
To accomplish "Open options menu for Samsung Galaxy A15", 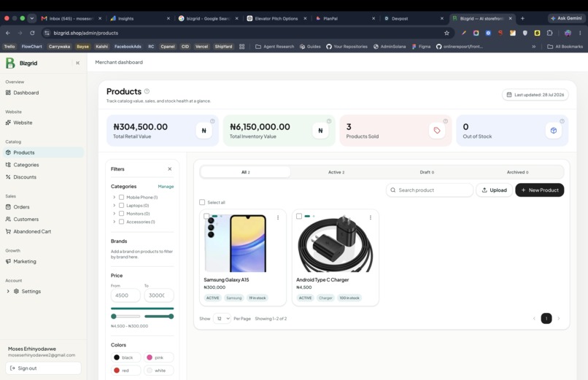I will [x=278, y=217].
